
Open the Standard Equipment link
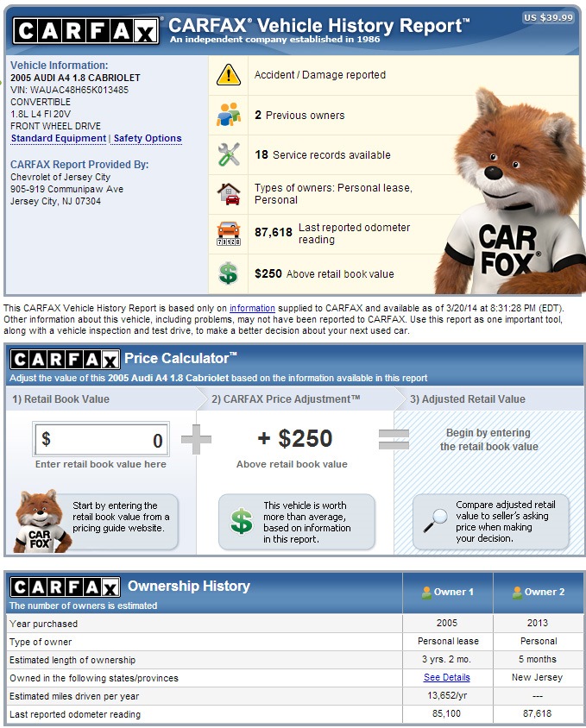click(x=59, y=138)
